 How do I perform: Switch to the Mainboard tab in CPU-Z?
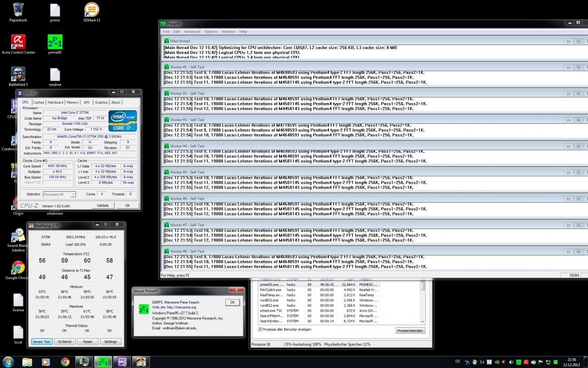click(x=55, y=102)
